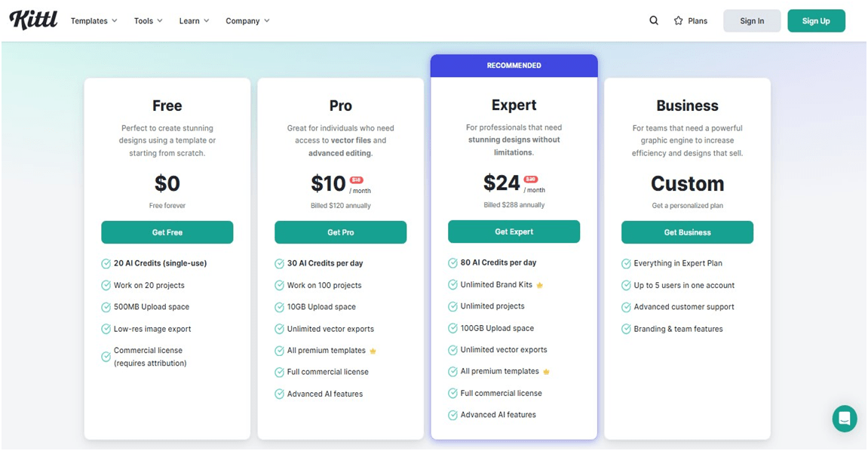Open the search magnifier icon
The width and height of the screenshot is (868, 451).
click(654, 20)
